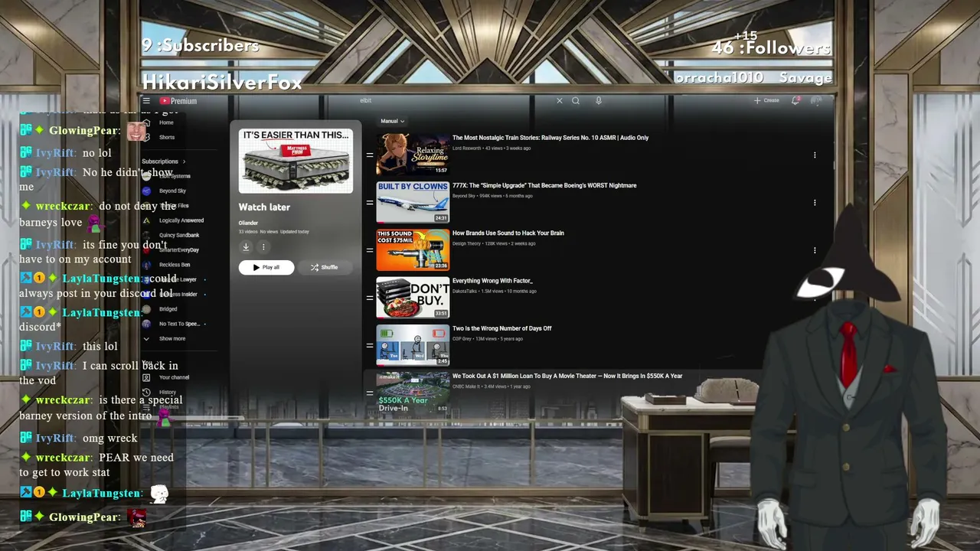Click the $1 Million Loan Movie Theater title
The width and height of the screenshot is (980, 551).
pyautogui.click(x=567, y=376)
